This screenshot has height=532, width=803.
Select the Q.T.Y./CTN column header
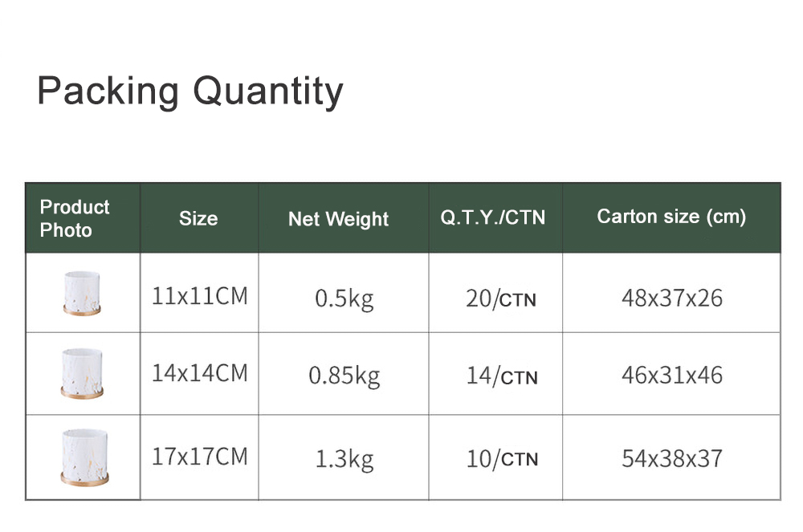click(493, 218)
